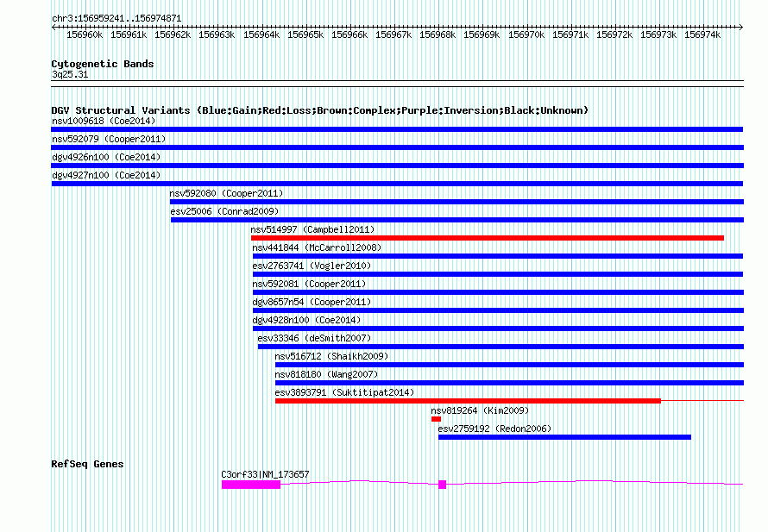The height and width of the screenshot is (532, 768).
Task: Select the 3q25.31 band label
Action: click(70, 75)
